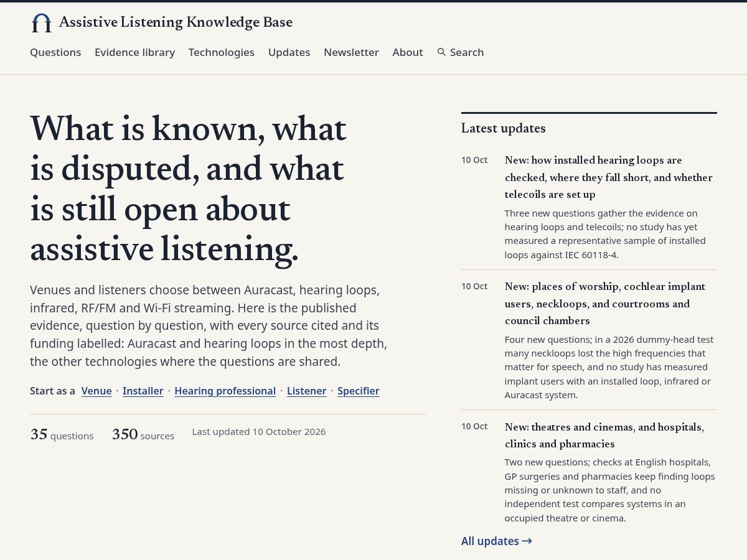Click the Assistive Listening Knowledge Base title

(x=176, y=22)
